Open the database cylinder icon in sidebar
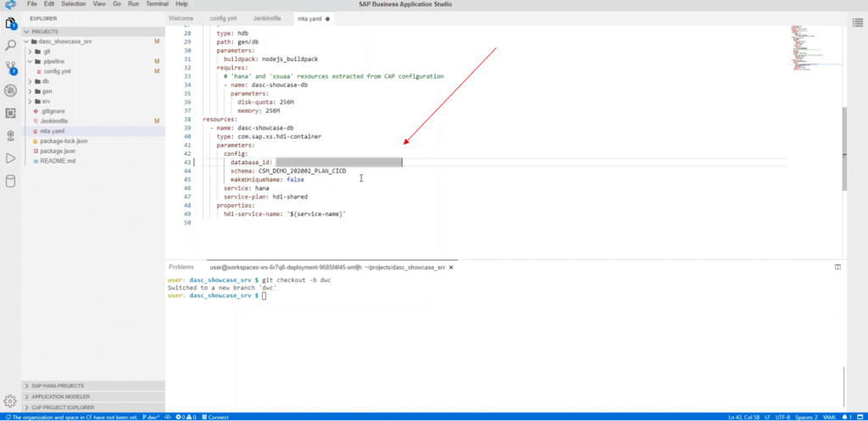The width and height of the screenshot is (868, 421). [10, 181]
